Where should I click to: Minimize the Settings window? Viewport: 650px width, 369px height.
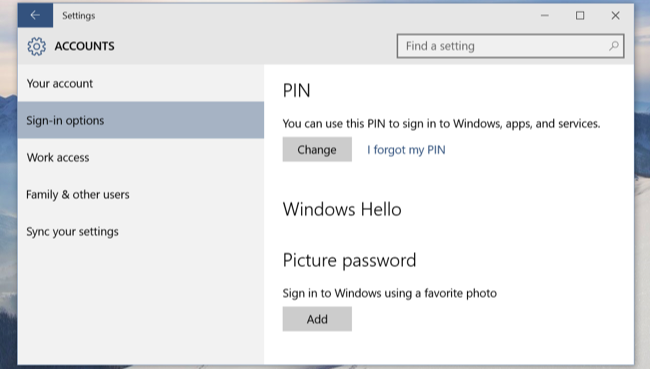click(x=545, y=15)
